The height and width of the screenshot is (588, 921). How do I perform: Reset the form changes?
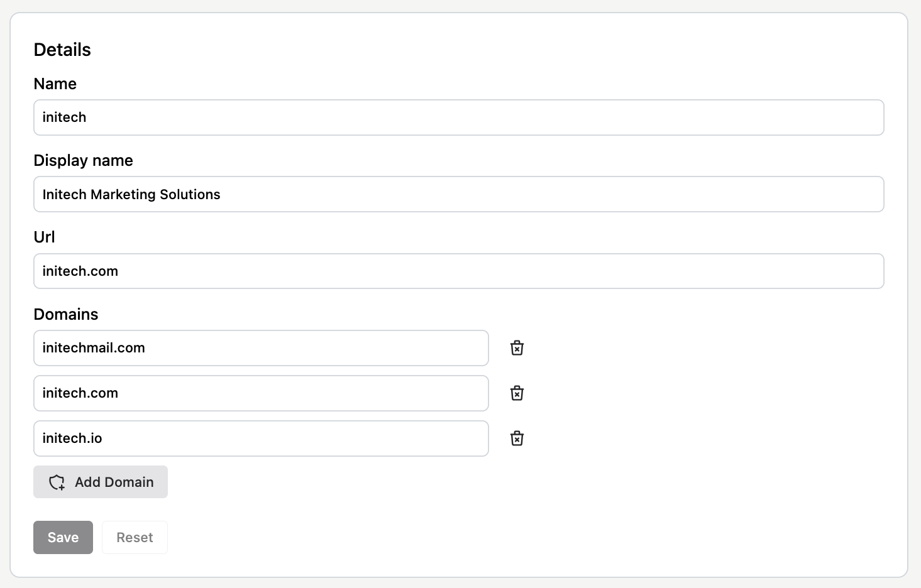point(135,538)
